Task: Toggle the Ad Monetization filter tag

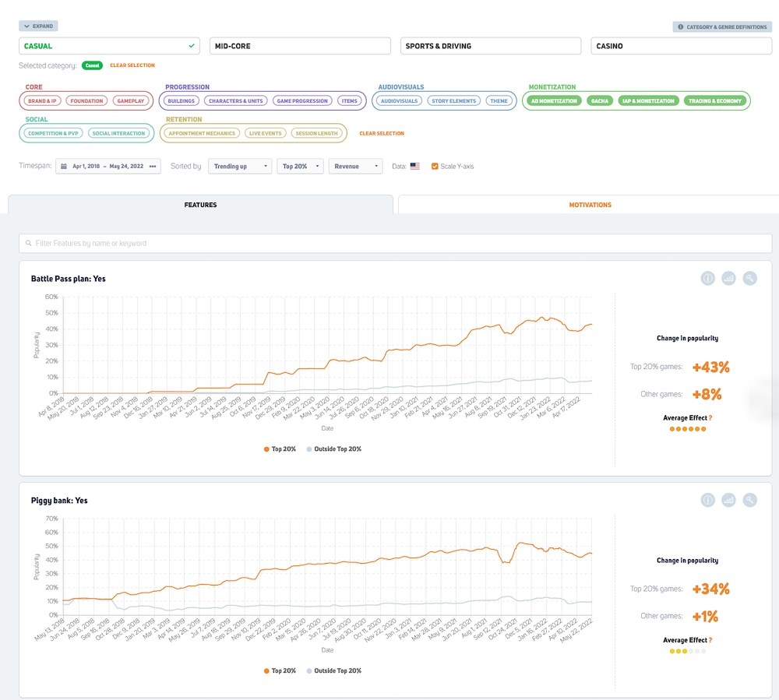Action: point(554,100)
